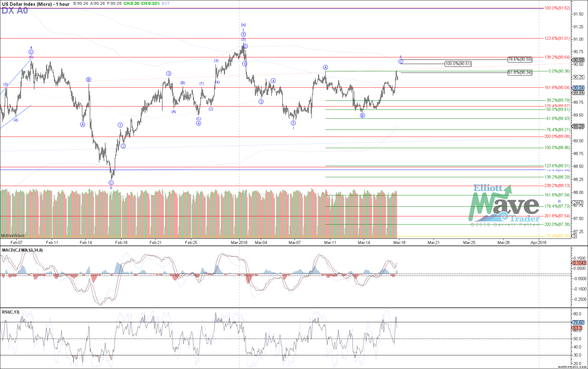Click the circled A wave label near Mar-11

click(325, 67)
